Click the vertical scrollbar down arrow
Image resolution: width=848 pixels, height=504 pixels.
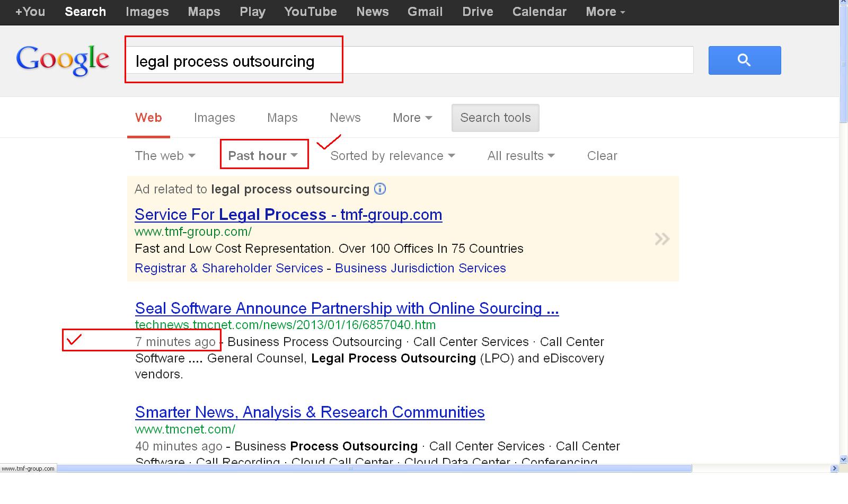pos(843,459)
